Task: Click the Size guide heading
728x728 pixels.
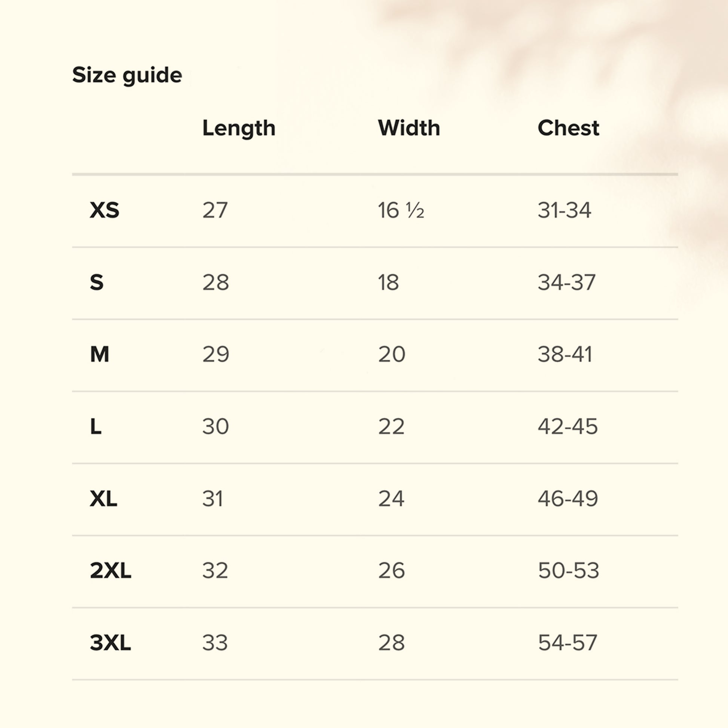Action: click(127, 75)
